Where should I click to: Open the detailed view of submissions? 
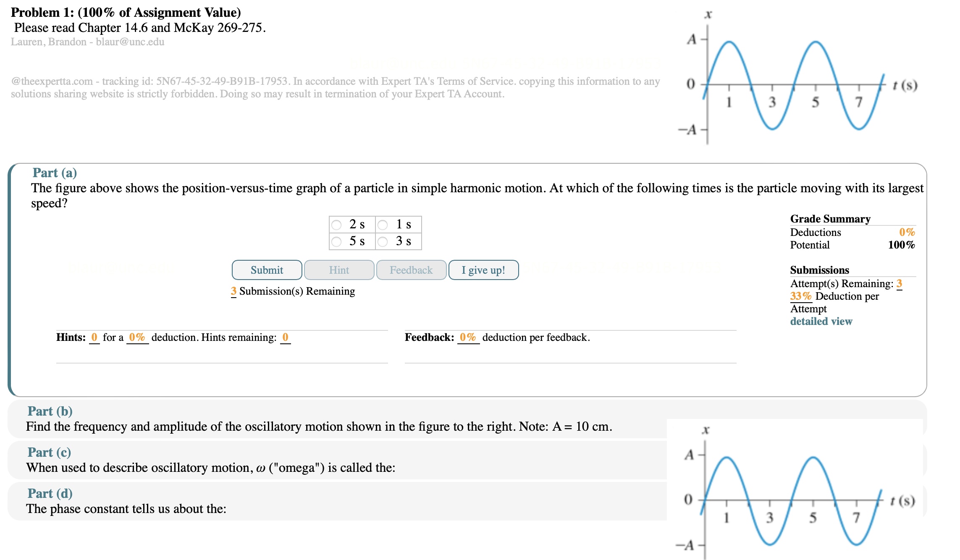coord(821,321)
